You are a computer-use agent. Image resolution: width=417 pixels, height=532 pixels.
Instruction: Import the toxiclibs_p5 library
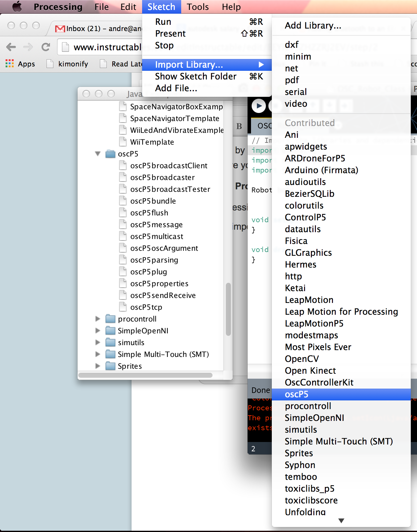coord(341,489)
